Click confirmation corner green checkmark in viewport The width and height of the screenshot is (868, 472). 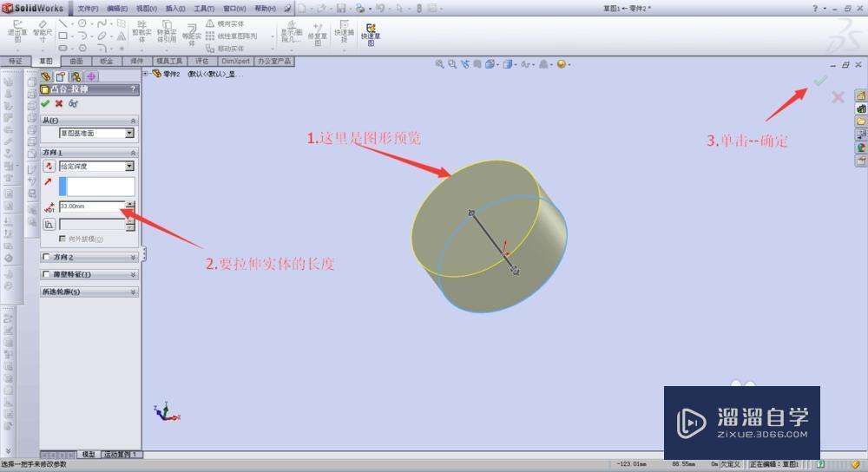820,81
